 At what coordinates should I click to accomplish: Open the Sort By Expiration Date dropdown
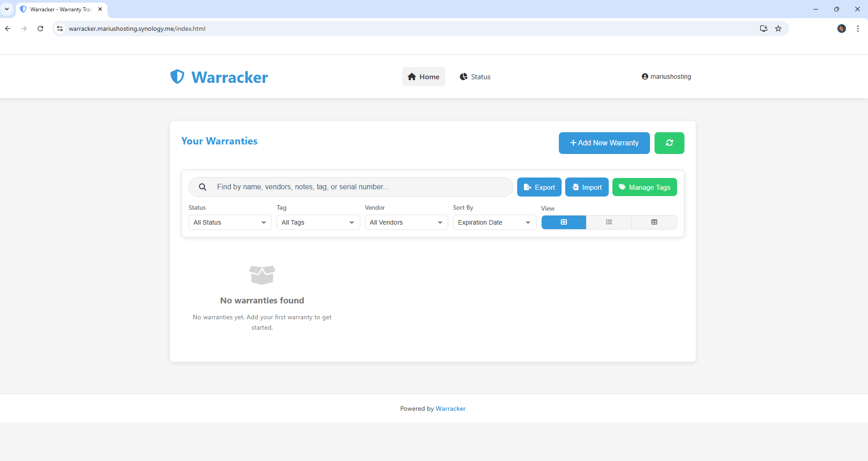point(495,222)
